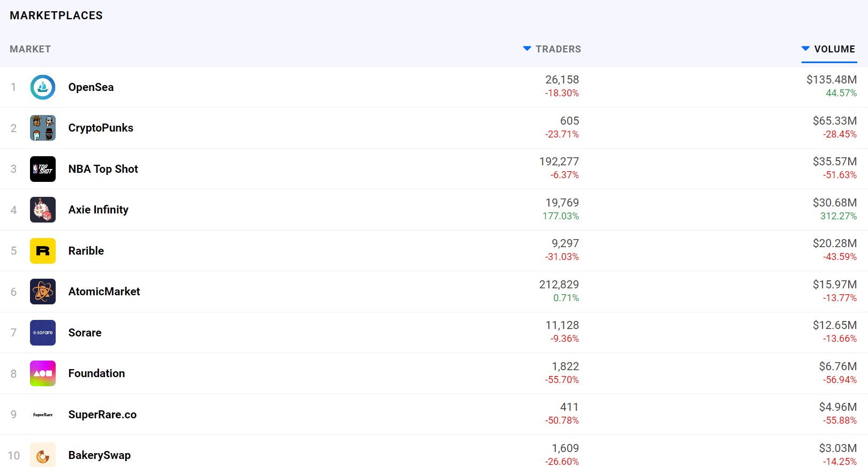The image size is (868, 467).
Task: Click OpenSea volume change 44.57%
Action: [841, 93]
